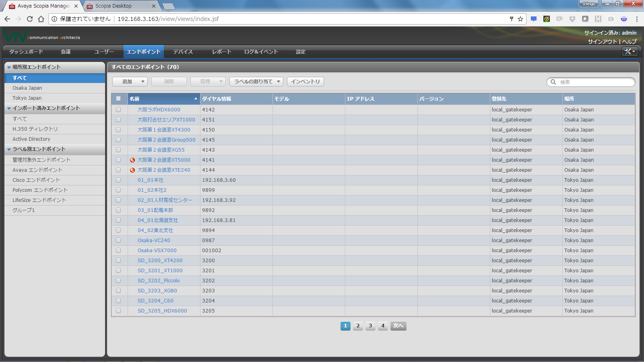
Task: Click the red status icon beside 大阪第２会議室XTE240
Action: pyautogui.click(x=132, y=170)
